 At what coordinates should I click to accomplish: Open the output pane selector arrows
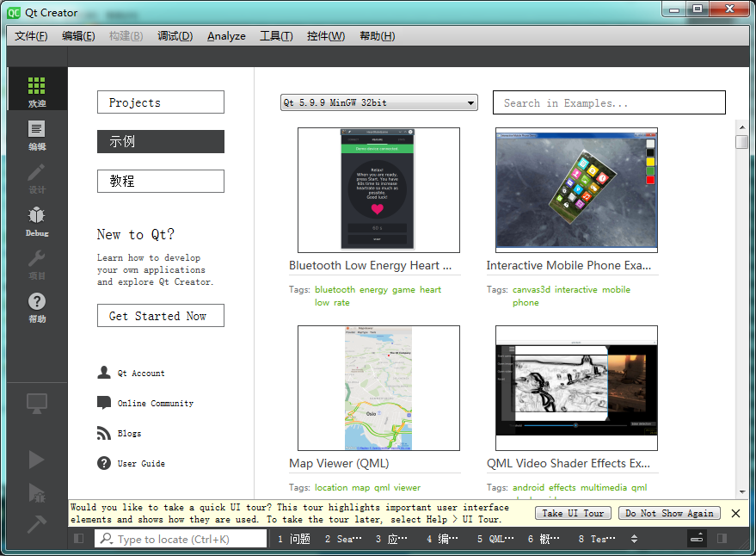click(x=634, y=539)
